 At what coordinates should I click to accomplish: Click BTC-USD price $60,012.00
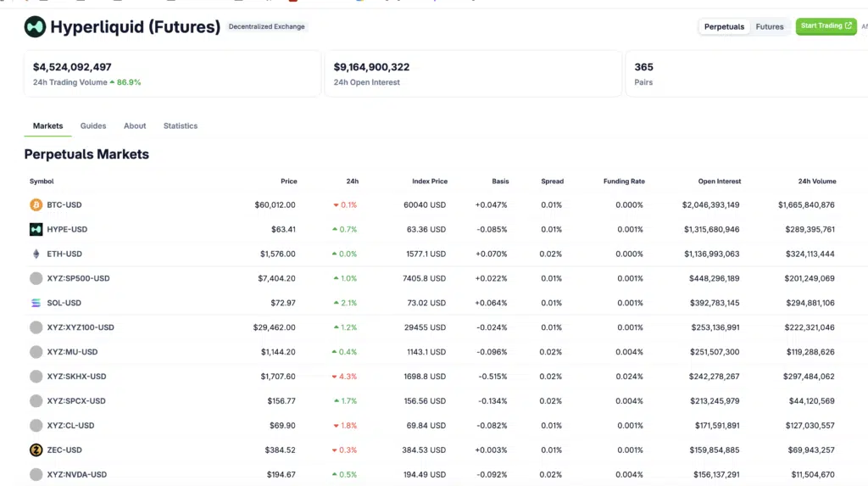(x=275, y=205)
